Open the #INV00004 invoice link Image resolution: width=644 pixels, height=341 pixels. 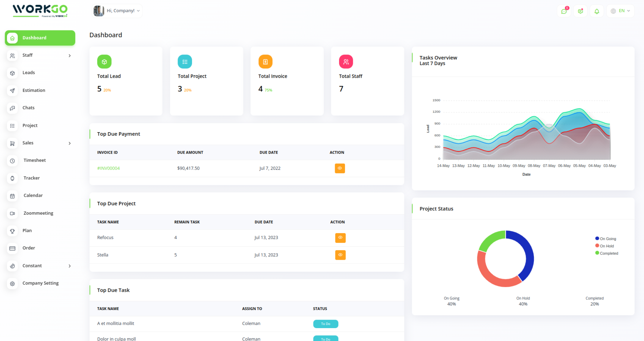click(x=108, y=168)
